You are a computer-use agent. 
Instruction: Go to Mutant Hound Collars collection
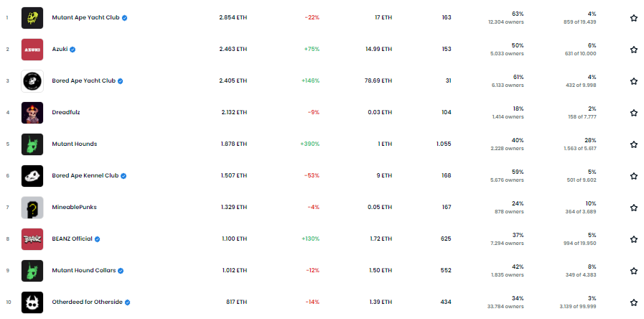click(x=84, y=270)
